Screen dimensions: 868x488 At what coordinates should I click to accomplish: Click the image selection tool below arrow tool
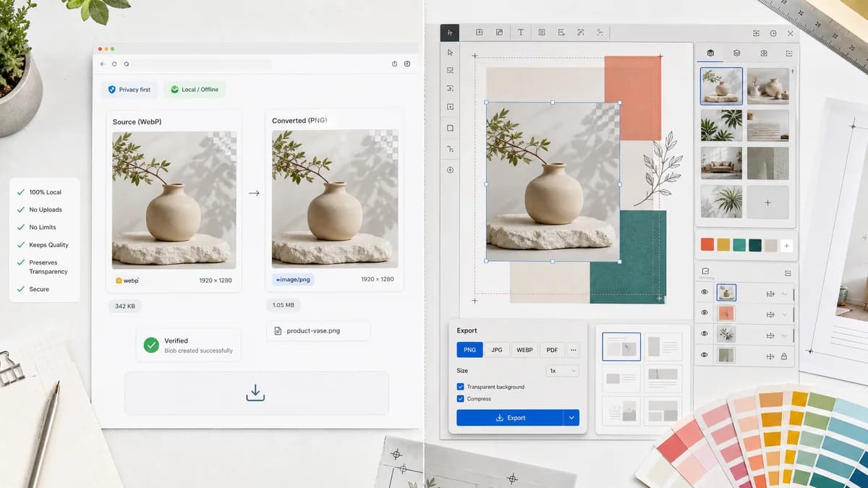450,70
